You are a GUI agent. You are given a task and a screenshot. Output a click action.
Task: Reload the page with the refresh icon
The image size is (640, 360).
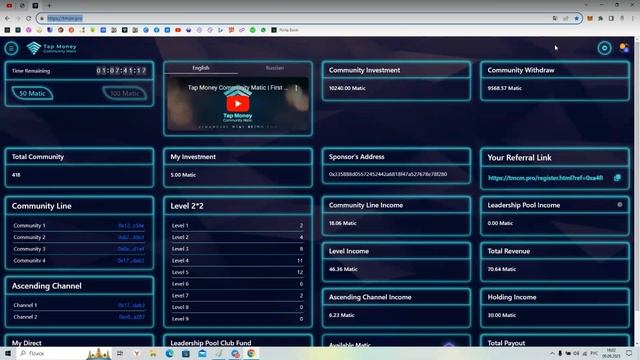tap(28, 18)
